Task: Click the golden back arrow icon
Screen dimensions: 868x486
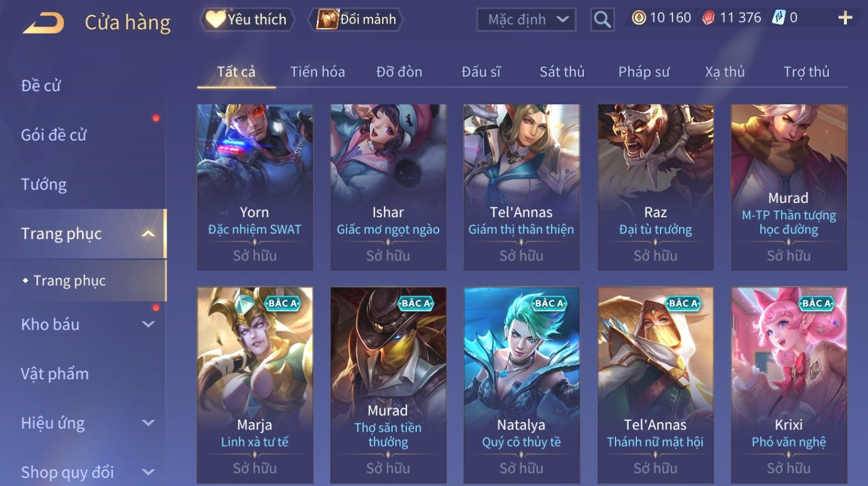Action: (44, 23)
